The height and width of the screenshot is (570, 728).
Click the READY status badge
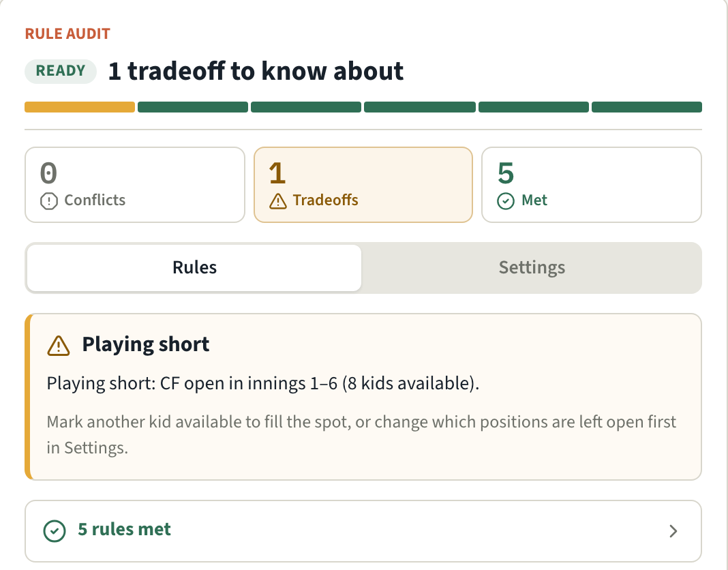[61, 71]
